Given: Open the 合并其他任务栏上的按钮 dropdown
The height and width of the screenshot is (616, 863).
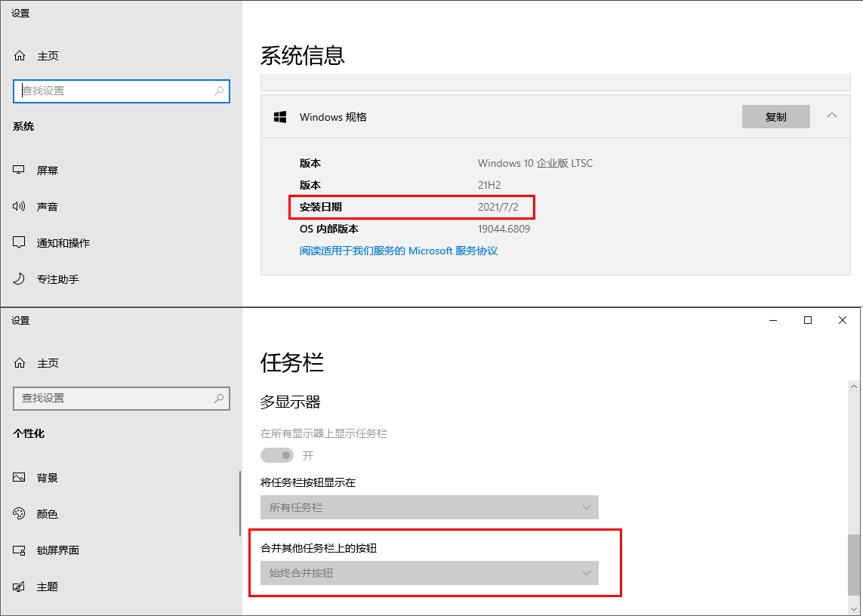Looking at the screenshot, I should pyautogui.click(x=430, y=573).
